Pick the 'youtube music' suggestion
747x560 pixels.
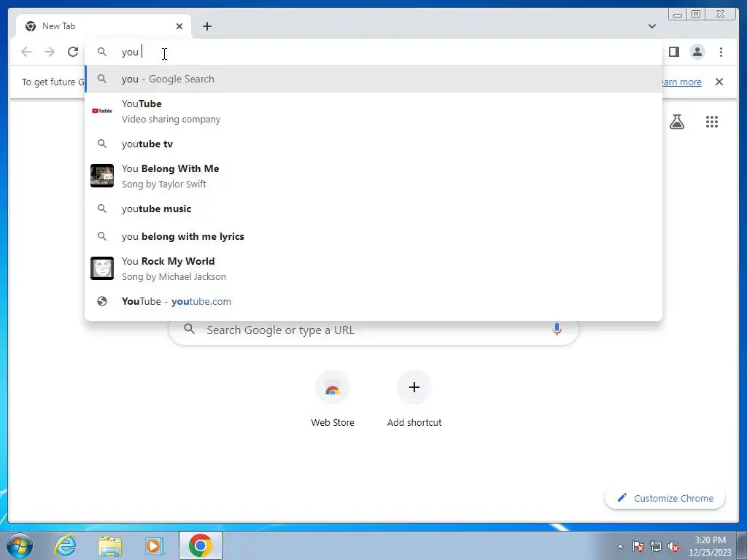click(373, 209)
